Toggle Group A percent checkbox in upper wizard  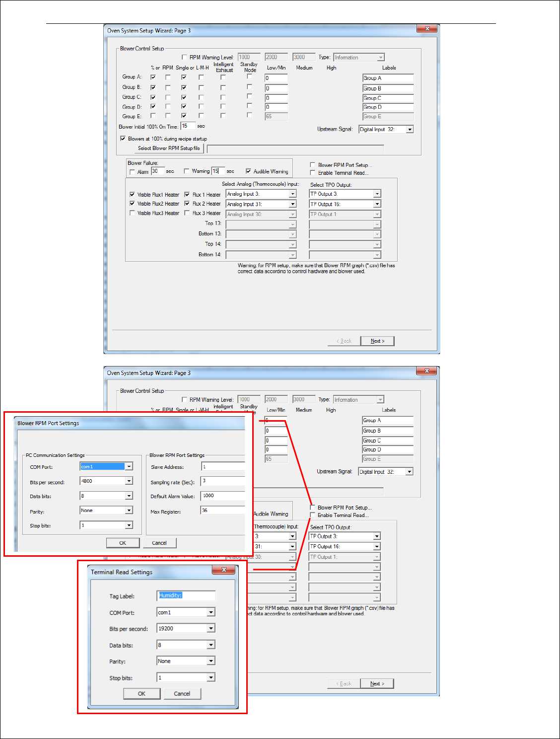(153, 77)
